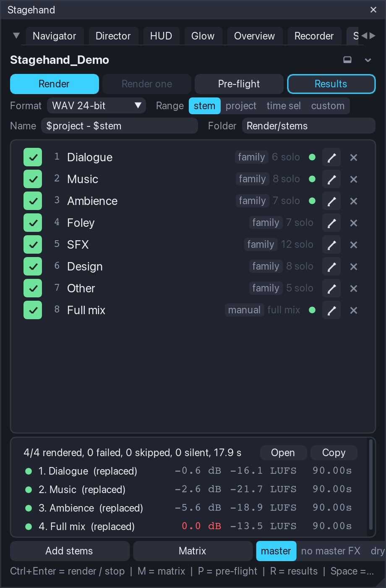Uncheck the Ambience stem checkbox
The width and height of the screenshot is (386, 588).
tap(33, 201)
